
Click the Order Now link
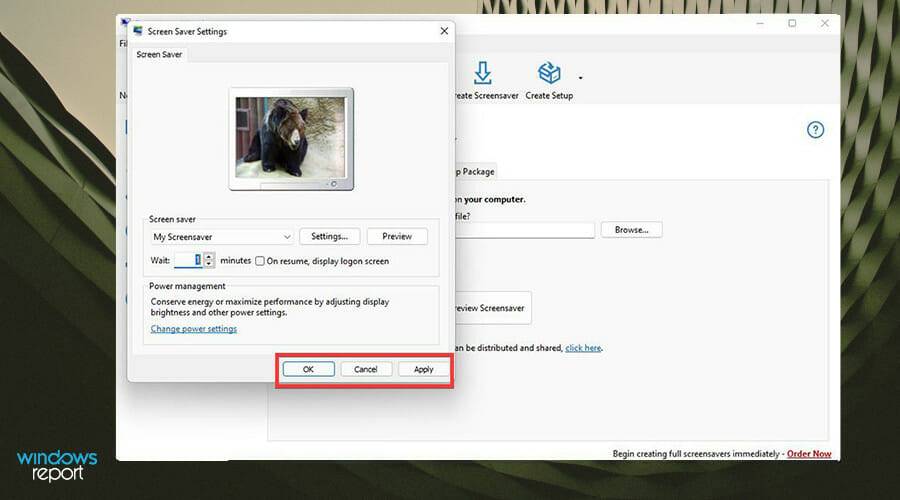808,454
